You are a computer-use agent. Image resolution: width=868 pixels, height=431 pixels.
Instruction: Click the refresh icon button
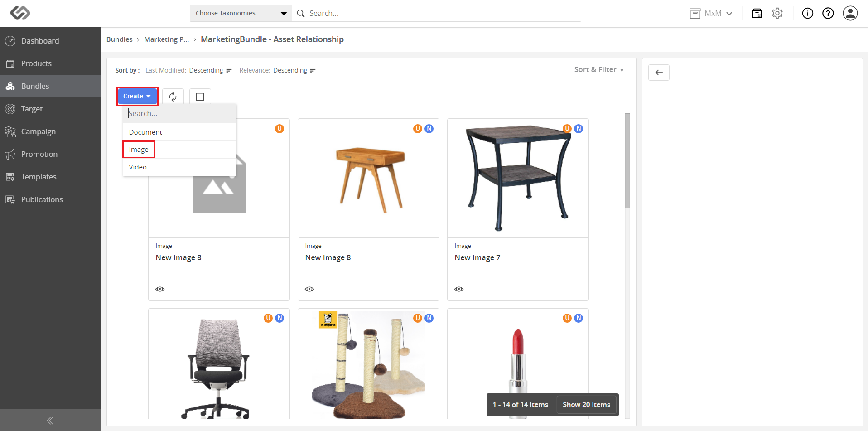173,97
